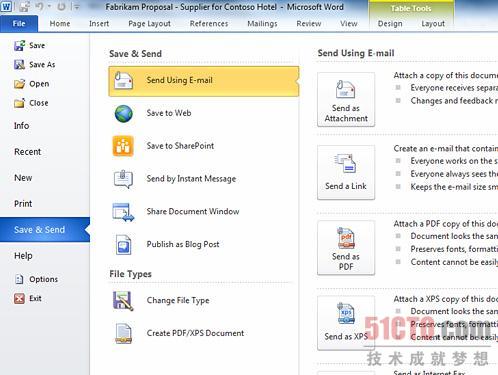Click 'Send by Instant Message' label text

coord(191,179)
